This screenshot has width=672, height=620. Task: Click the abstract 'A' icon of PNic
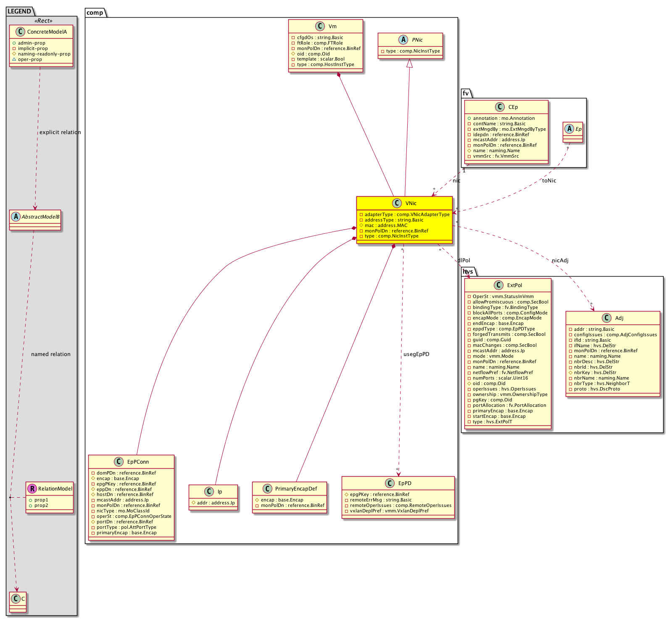click(x=403, y=40)
